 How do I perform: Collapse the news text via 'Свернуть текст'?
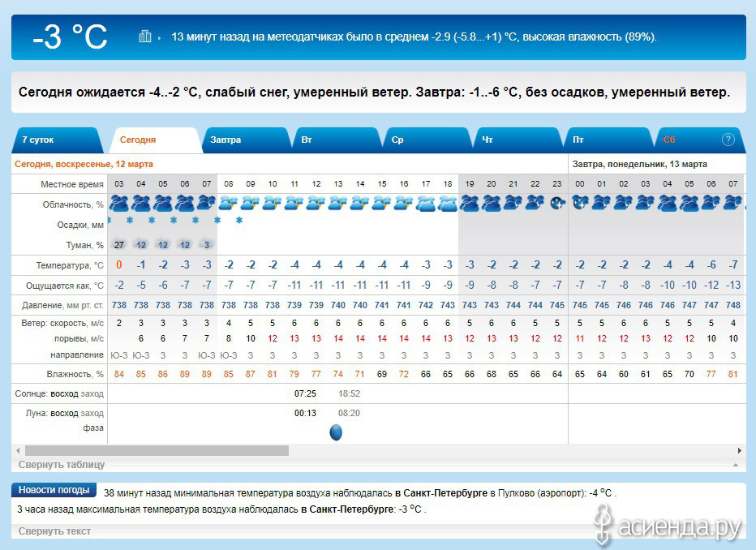(x=54, y=531)
